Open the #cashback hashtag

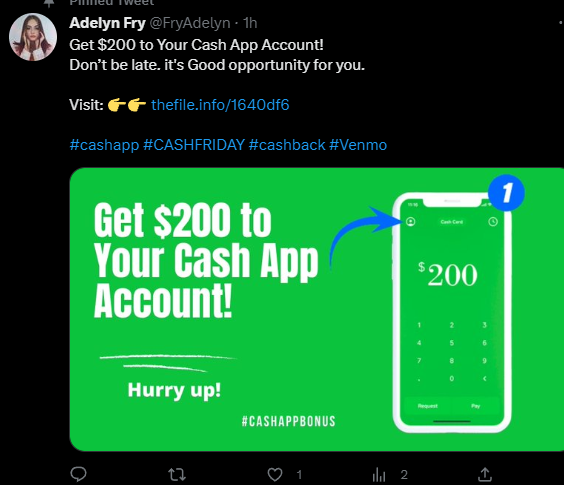287,145
